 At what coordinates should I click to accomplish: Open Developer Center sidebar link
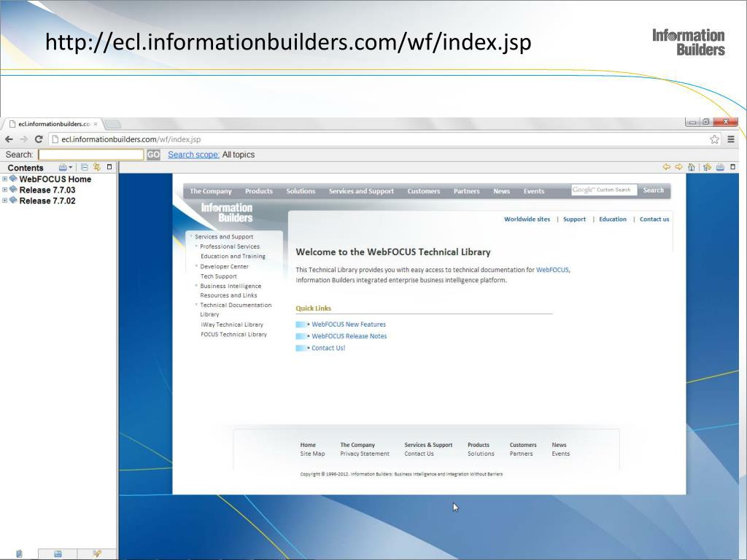point(225,266)
